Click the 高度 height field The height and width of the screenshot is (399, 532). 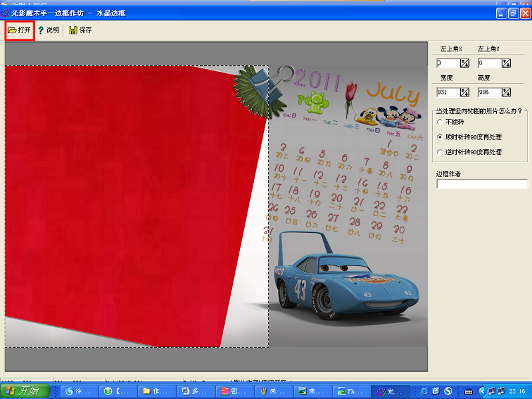pyautogui.click(x=489, y=92)
